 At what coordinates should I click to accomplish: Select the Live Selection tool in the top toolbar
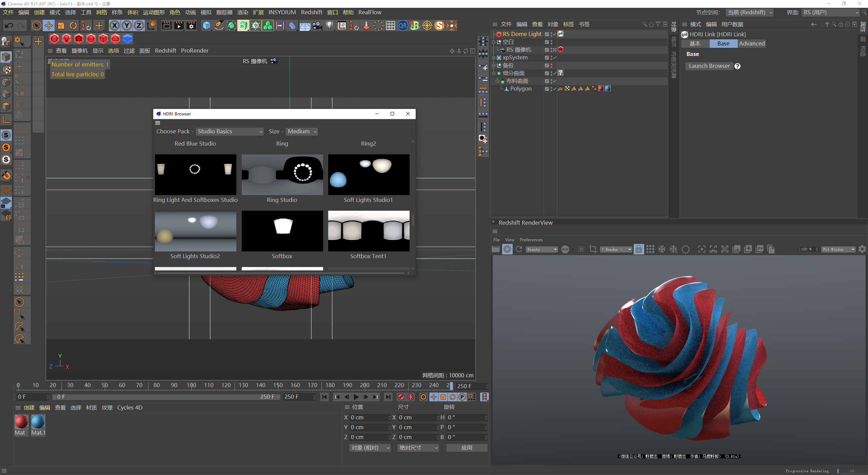[x=36, y=25]
